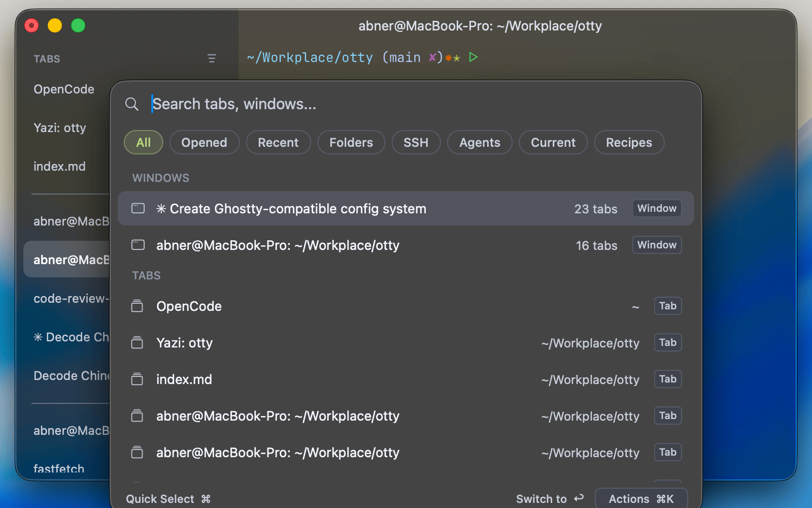This screenshot has height=508, width=812.
Task: Open the OpenCode tab result
Action: point(406,306)
